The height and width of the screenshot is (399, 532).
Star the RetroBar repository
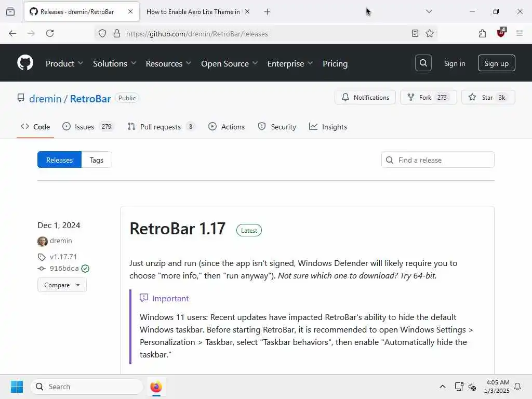pyautogui.click(x=488, y=97)
